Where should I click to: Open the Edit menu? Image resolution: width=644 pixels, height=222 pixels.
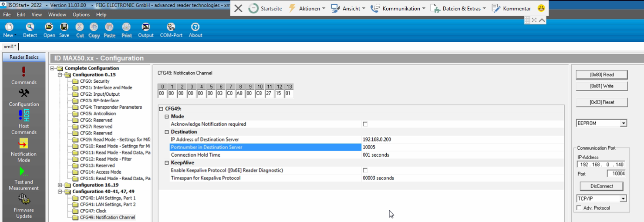pos(21,14)
